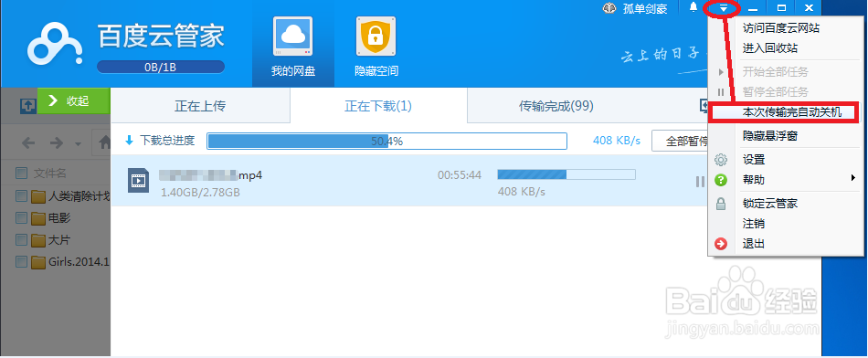The height and width of the screenshot is (358, 868).
Task: Click the home folder icon
Action: [x=104, y=142]
